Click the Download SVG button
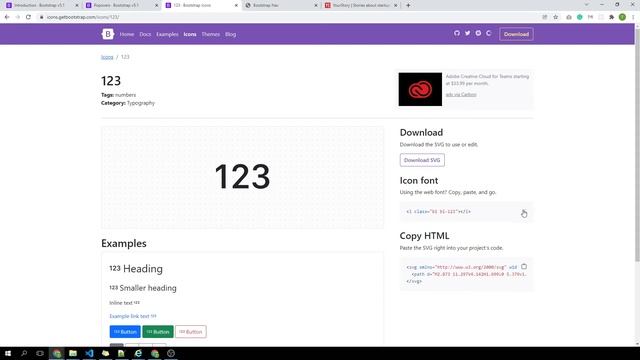The height and width of the screenshot is (360, 640). (x=422, y=160)
